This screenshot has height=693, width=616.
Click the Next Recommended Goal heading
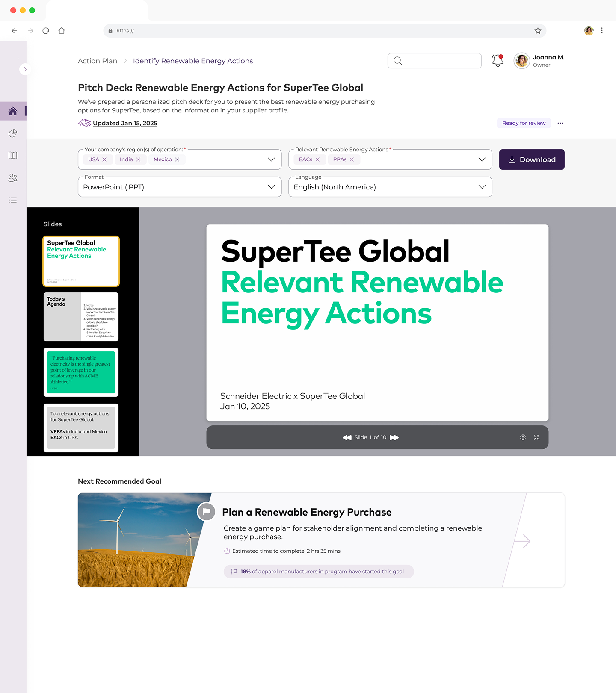pyautogui.click(x=119, y=481)
